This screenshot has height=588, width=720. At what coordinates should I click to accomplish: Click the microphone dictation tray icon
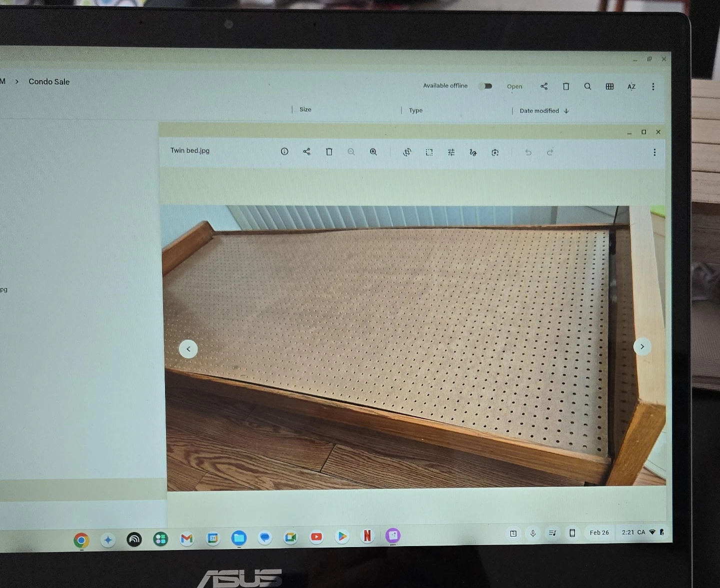point(533,534)
